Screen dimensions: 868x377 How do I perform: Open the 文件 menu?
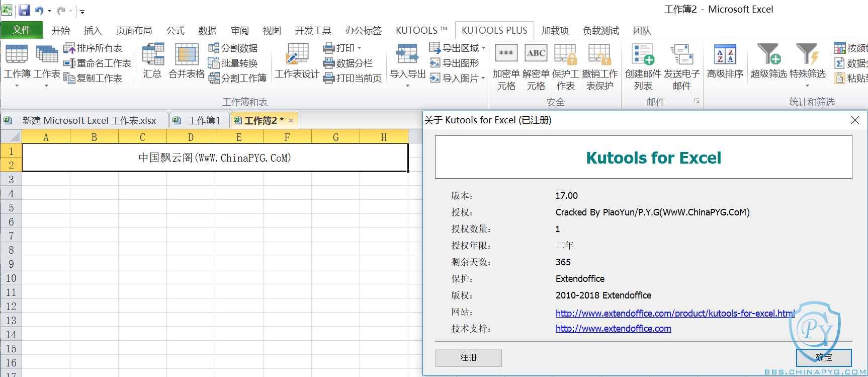(22, 30)
